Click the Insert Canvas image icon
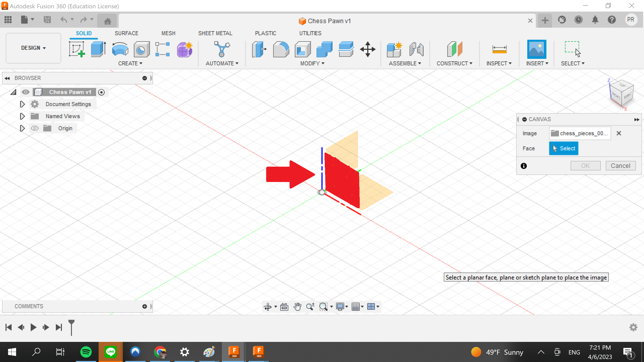 point(537,49)
